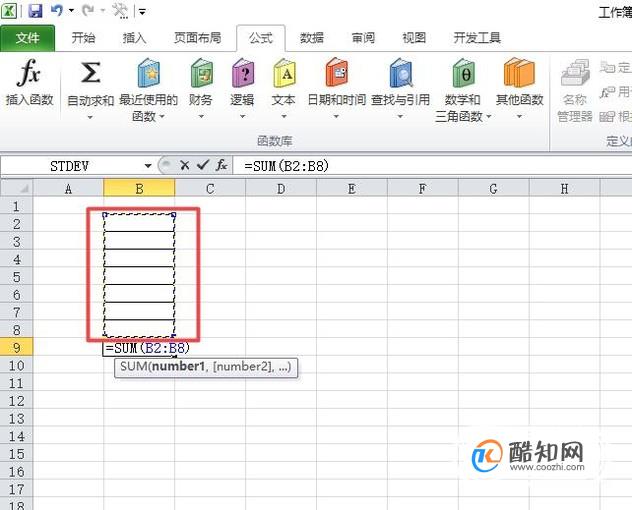The image size is (632, 510).
Task: Open the Text (文本) functions icon
Action: click(284, 73)
